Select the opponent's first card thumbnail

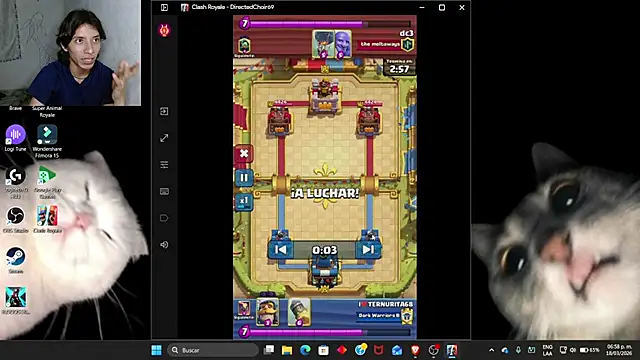pos(324,44)
